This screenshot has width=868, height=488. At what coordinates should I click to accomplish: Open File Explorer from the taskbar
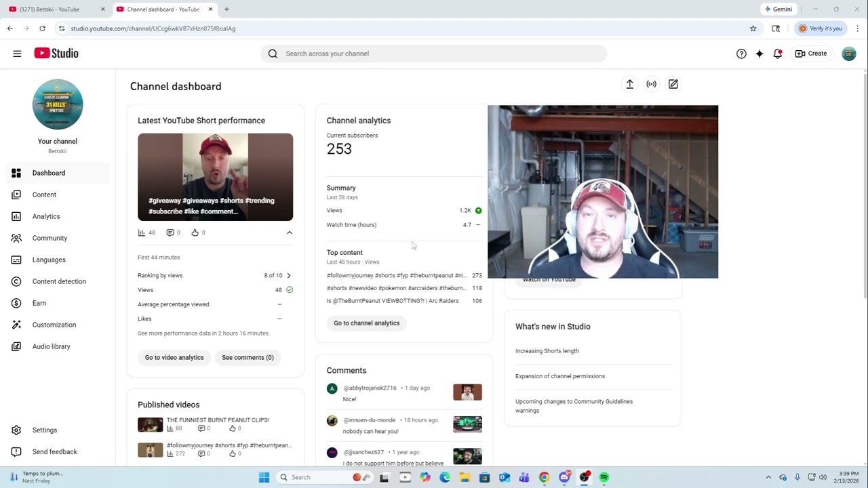tap(465, 477)
